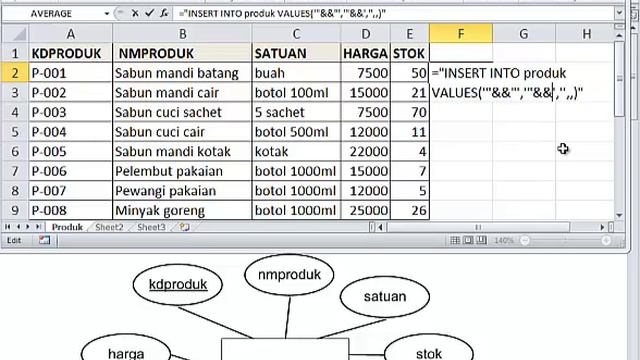Cancel the formula entry with X icon
Viewport: 640px width, 360px height.
(135, 13)
